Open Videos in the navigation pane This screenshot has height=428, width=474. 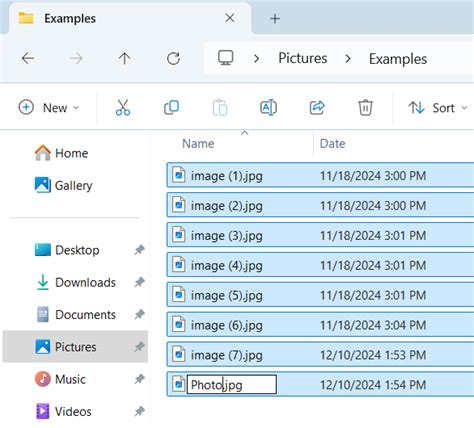click(x=63, y=411)
